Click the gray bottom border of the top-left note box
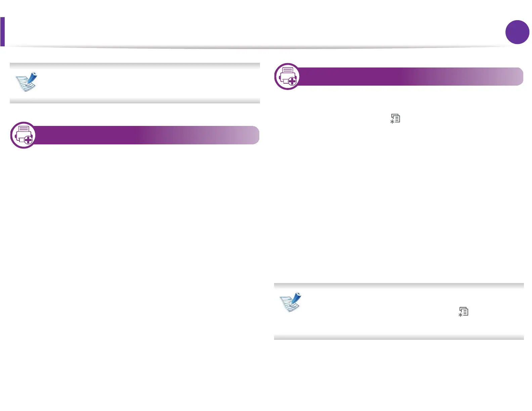Image resolution: width=532 pixels, height=411 pixels. (135, 101)
